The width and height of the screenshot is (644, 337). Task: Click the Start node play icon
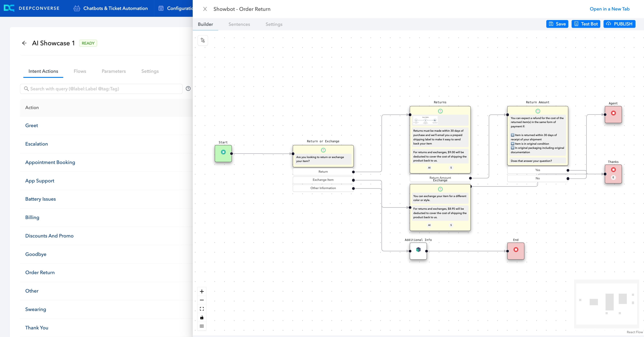pyautogui.click(x=223, y=152)
